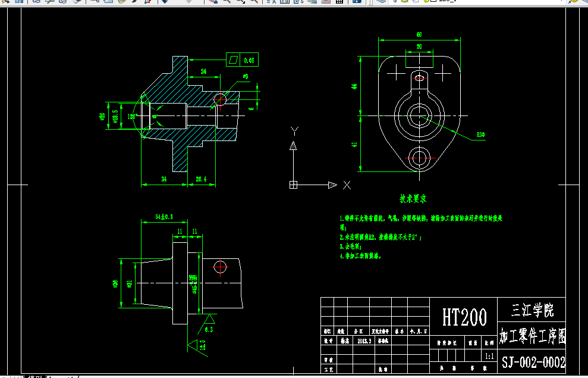588x378 pixels.
Task: Click the 0.05 flatness tolerance value
Action: coord(249,60)
